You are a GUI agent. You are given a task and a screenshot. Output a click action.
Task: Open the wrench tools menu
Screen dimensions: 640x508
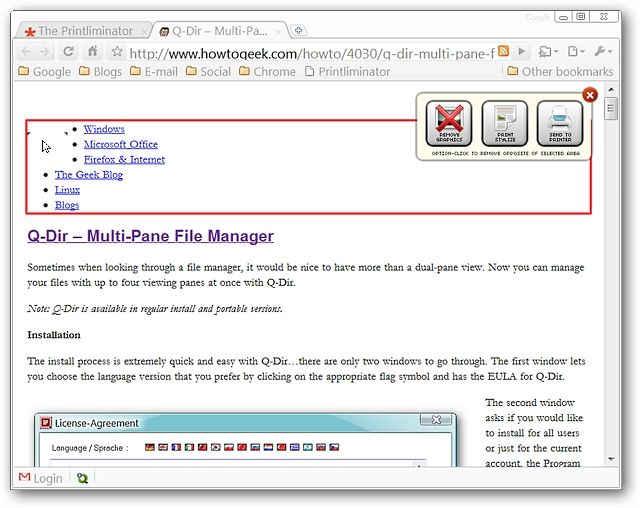pyautogui.click(x=603, y=51)
